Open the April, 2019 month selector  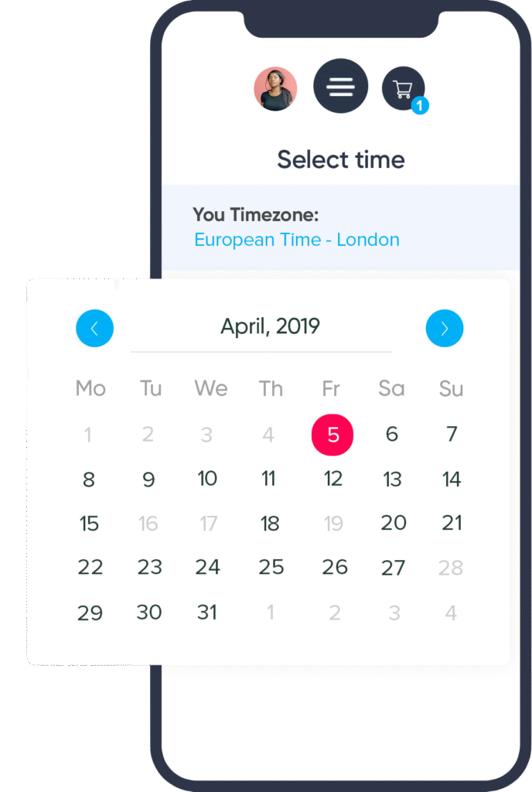(270, 326)
